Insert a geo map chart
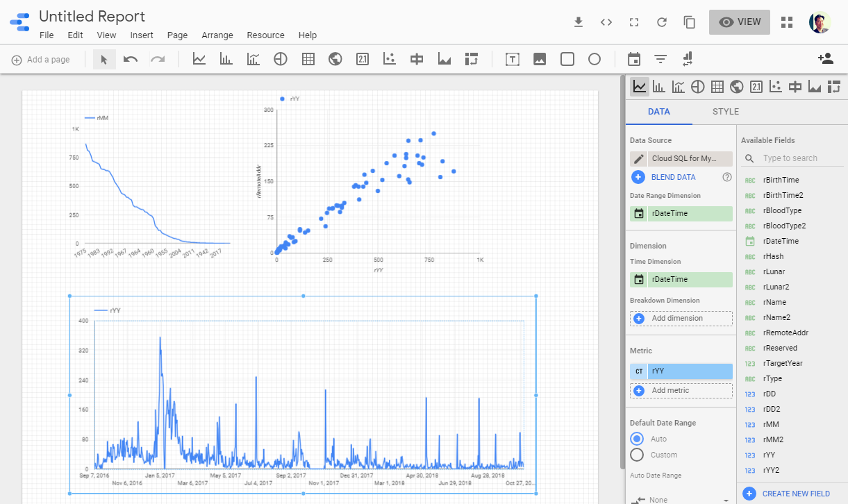The width and height of the screenshot is (848, 504). 335,60
